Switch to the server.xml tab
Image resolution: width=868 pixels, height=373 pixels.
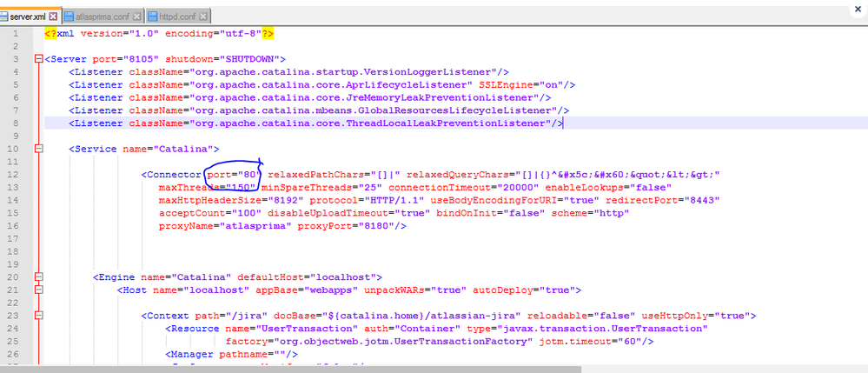27,17
